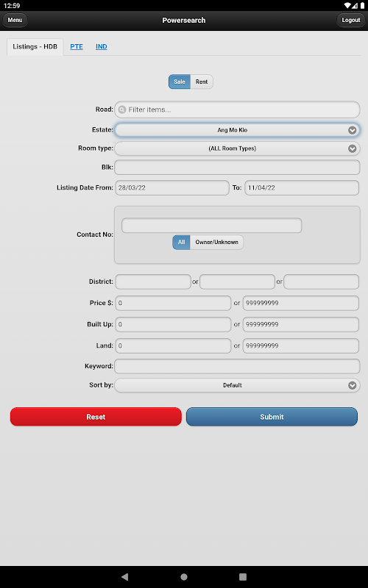Open the Sort by dropdown
368x588 pixels.
coord(237,385)
